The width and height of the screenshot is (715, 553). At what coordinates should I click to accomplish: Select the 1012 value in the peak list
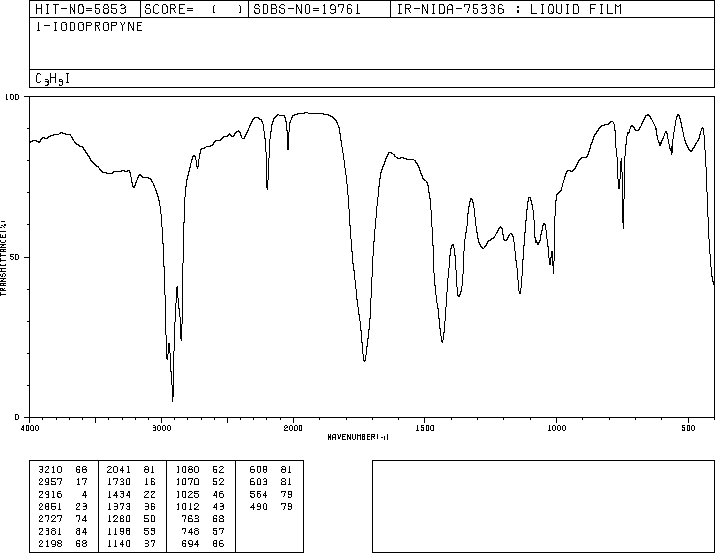(187, 506)
